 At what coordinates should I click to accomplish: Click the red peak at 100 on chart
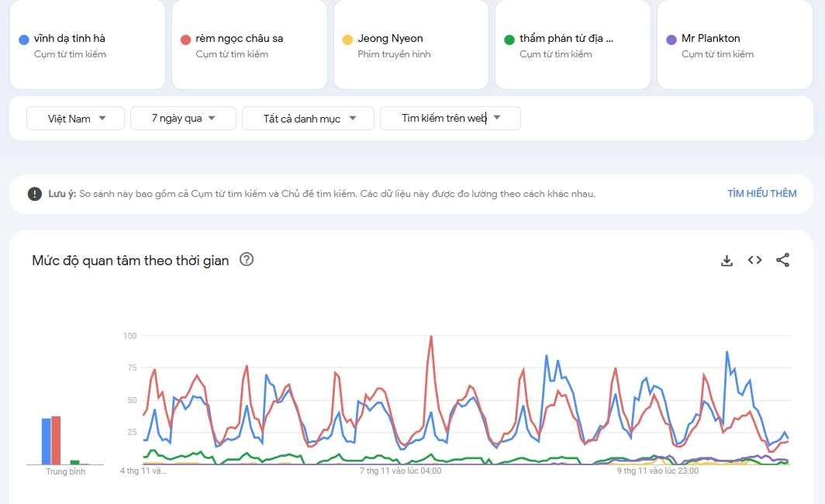point(430,337)
